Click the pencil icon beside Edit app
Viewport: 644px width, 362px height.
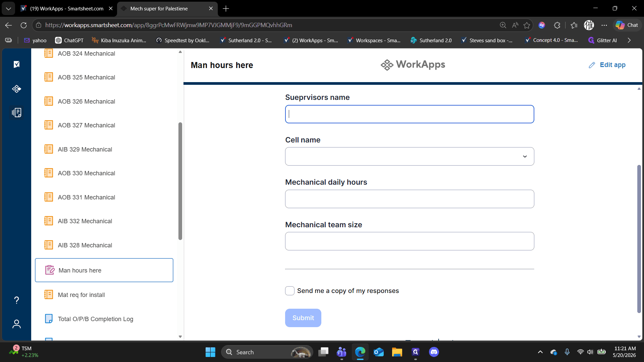[x=592, y=65]
